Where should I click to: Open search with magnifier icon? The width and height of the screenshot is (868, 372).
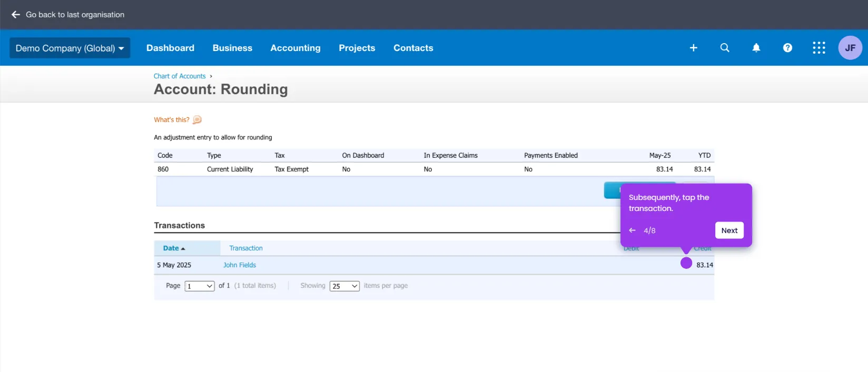[725, 48]
